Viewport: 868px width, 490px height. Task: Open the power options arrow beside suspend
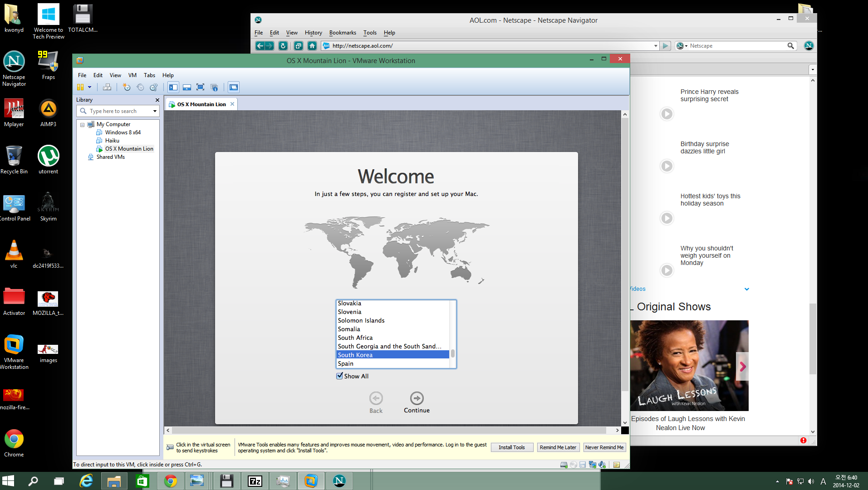(89, 87)
